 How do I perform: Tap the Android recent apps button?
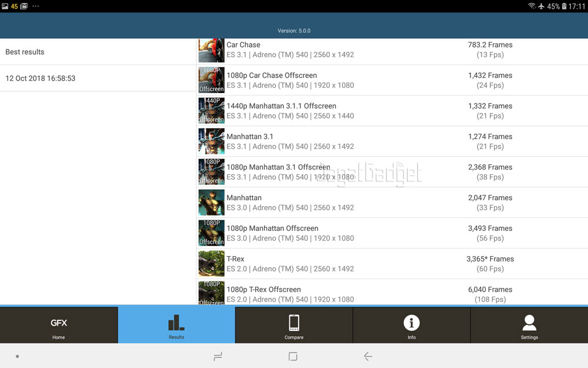[218, 356]
